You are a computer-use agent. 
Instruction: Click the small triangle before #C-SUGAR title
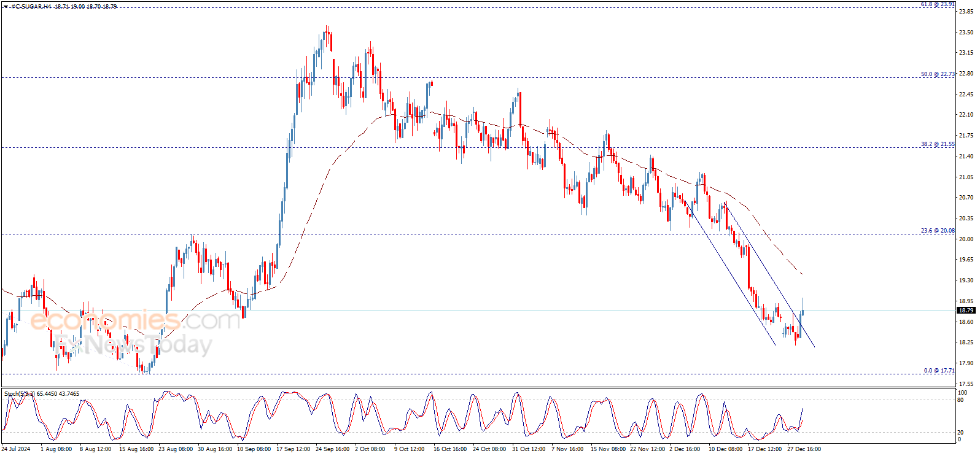6,6
